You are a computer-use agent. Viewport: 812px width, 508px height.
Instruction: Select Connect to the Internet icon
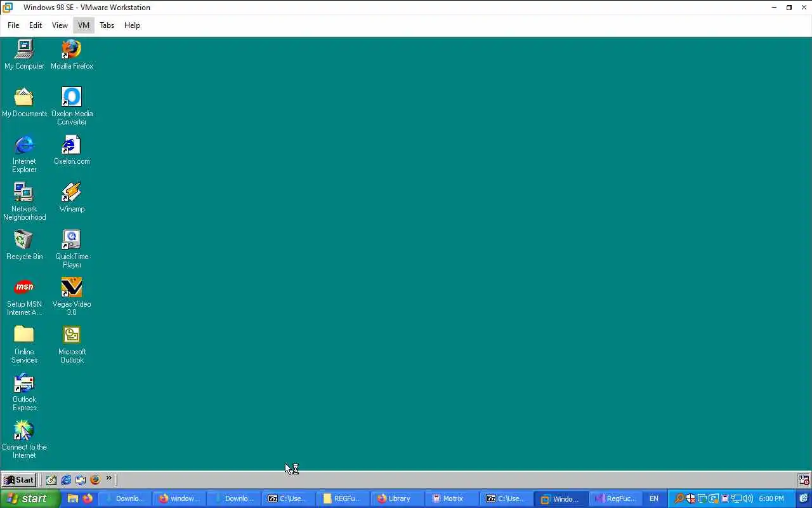[24, 439]
